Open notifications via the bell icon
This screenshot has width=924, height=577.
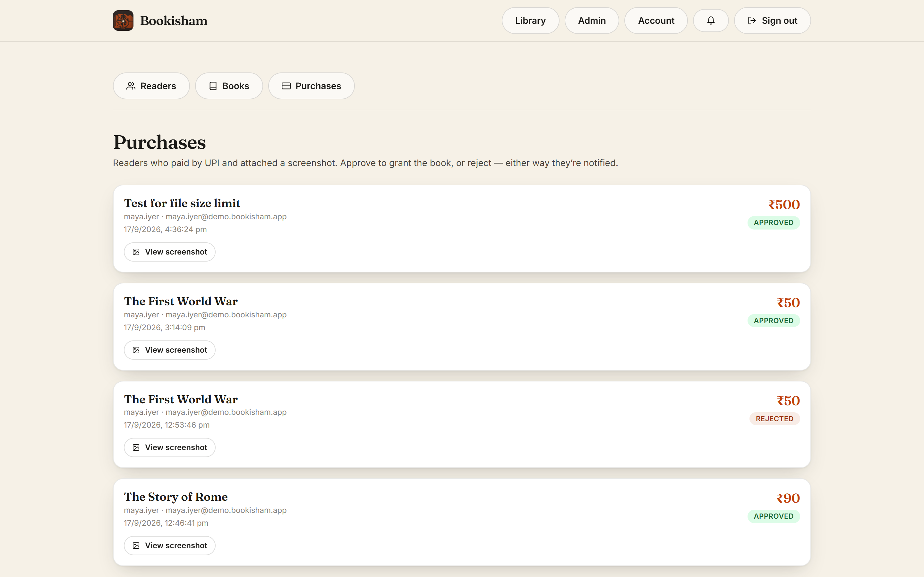click(711, 21)
